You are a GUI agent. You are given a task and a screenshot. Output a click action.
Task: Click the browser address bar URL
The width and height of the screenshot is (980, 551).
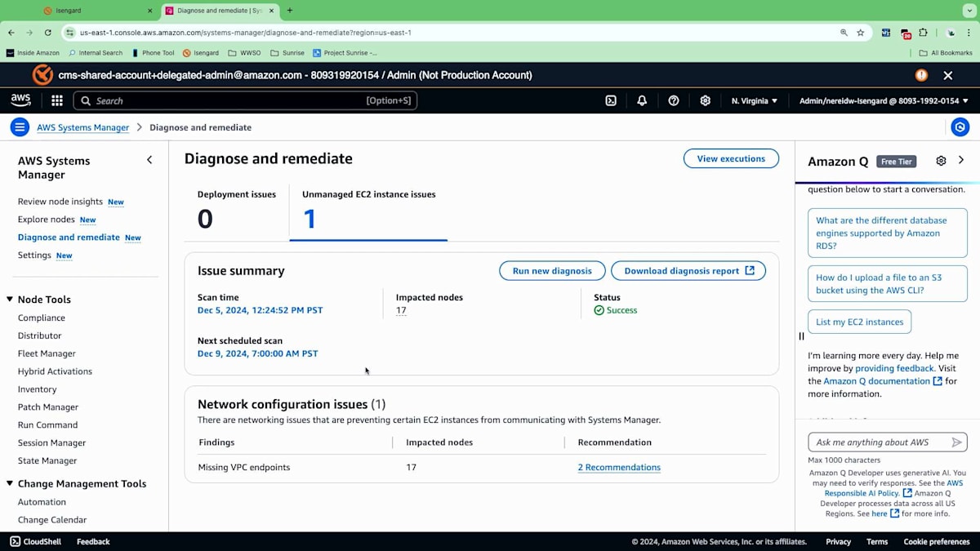(x=245, y=33)
